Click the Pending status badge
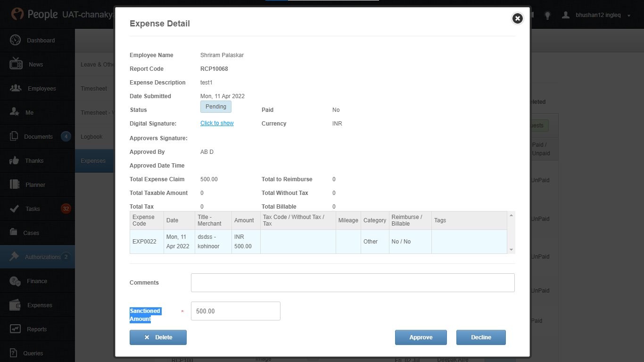This screenshot has width=644, height=362. coord(216,107)
